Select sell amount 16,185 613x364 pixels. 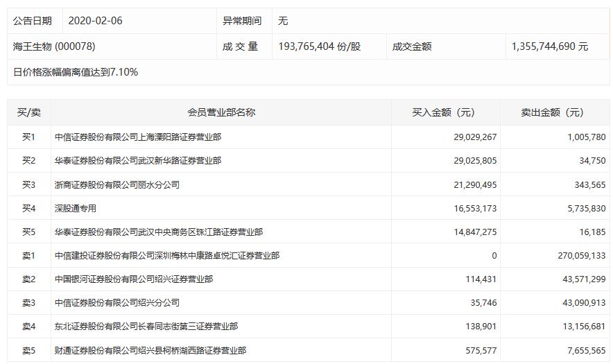click(x=592, y=232)
